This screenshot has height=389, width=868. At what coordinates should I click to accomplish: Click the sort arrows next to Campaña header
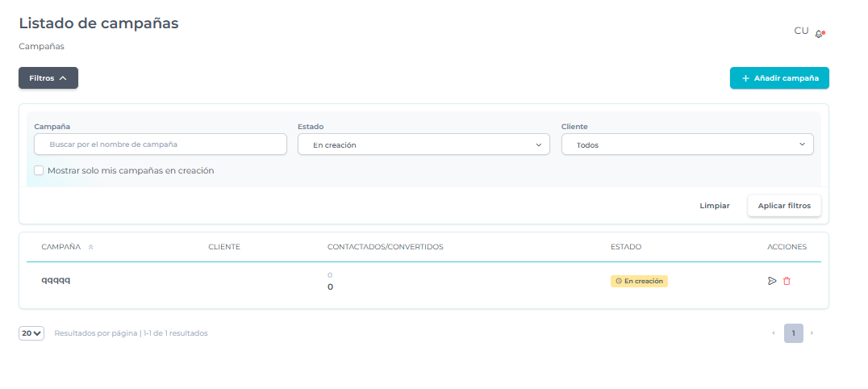[90, 247]
